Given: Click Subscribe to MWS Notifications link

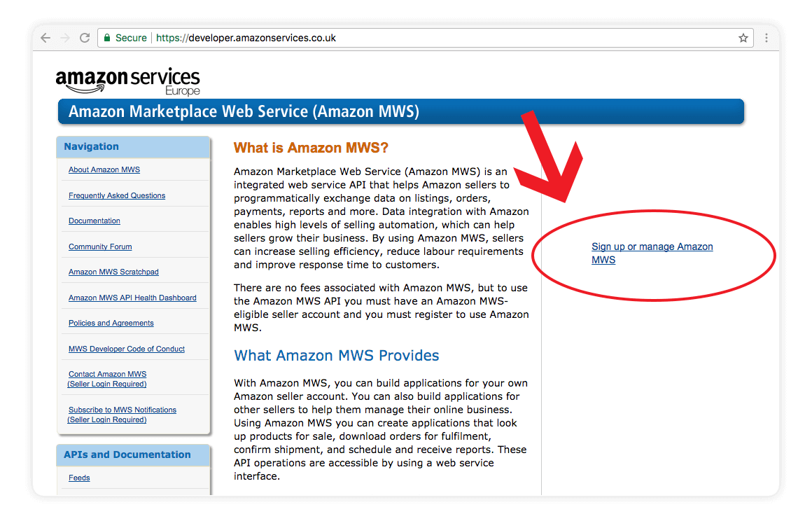Looking at the screenshot, I should point(122,415).
